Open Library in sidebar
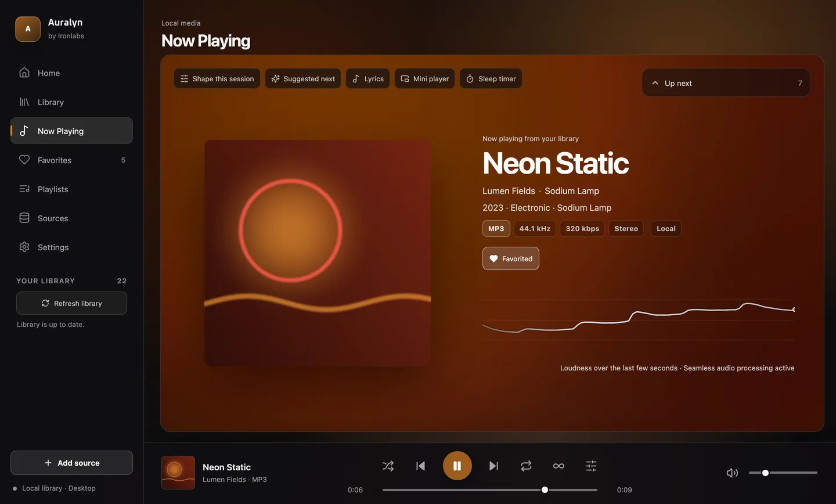Viewport: 836px width, 504px height. coord(71,102)
